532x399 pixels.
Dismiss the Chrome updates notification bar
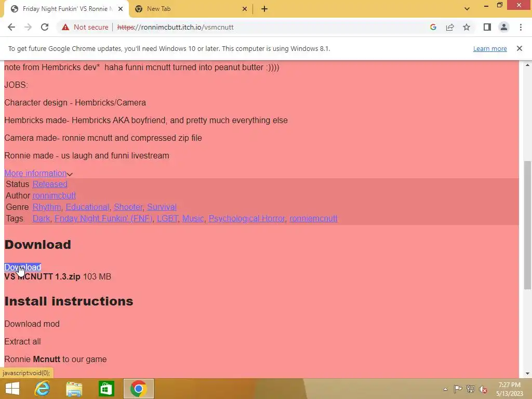coord(519,48)
